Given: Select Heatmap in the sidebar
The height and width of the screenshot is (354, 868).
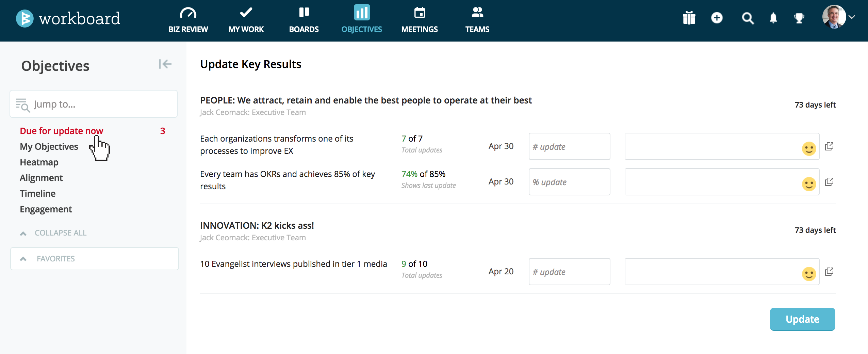Looking at the screenshot, I should [39, 162].
